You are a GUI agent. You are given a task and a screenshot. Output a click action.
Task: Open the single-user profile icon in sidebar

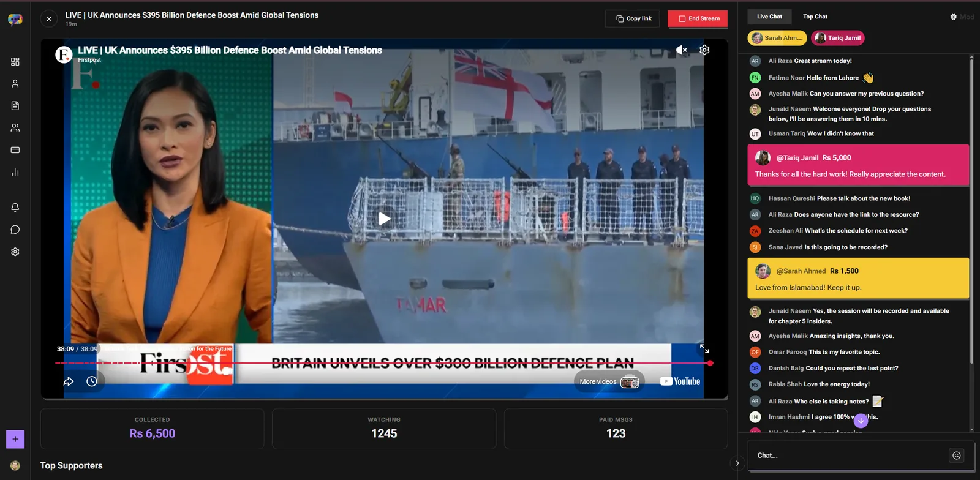click(15, 84)
